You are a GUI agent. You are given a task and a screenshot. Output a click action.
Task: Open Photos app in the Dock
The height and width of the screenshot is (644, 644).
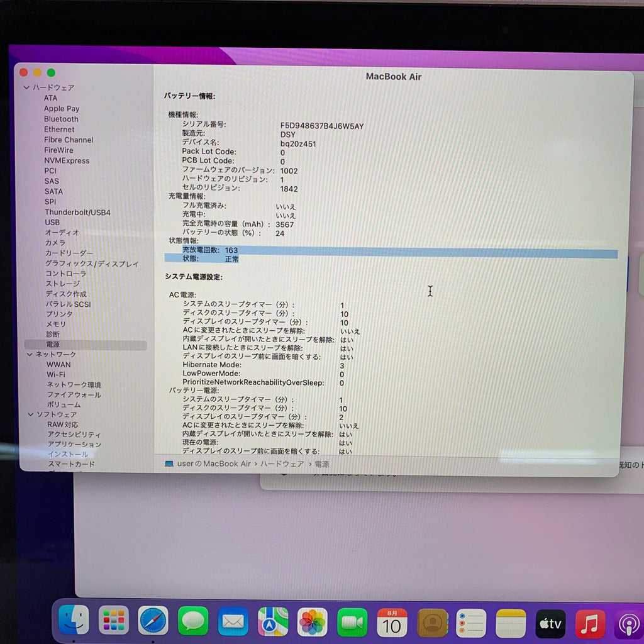pyautogui.click(x=313, y=622)
